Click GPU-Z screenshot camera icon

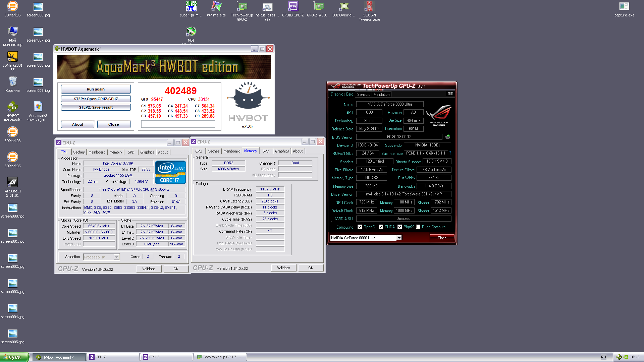[x=450, y=94]
